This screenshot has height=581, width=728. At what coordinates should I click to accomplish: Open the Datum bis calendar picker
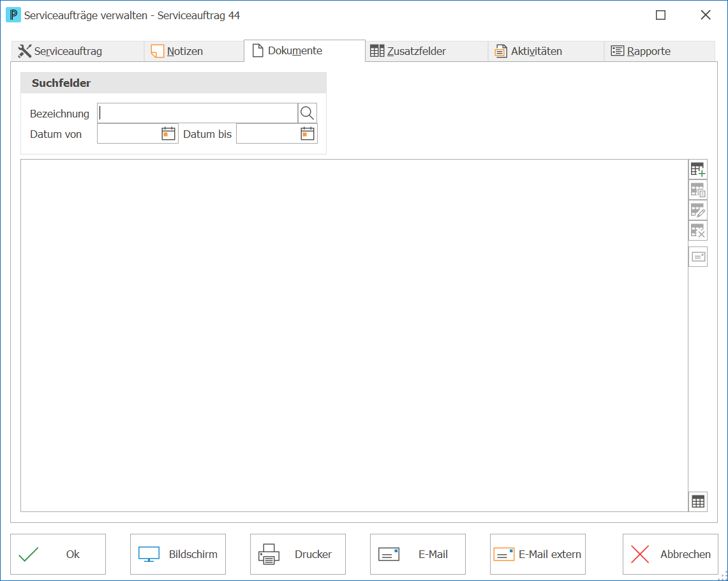tap(308, 133)
